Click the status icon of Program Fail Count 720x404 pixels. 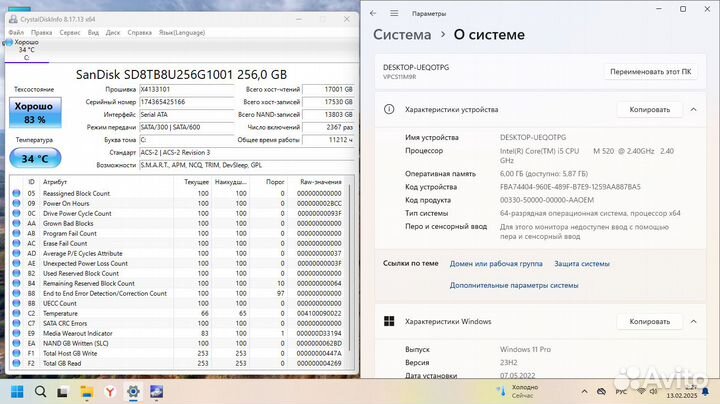[x=17, y=233]
